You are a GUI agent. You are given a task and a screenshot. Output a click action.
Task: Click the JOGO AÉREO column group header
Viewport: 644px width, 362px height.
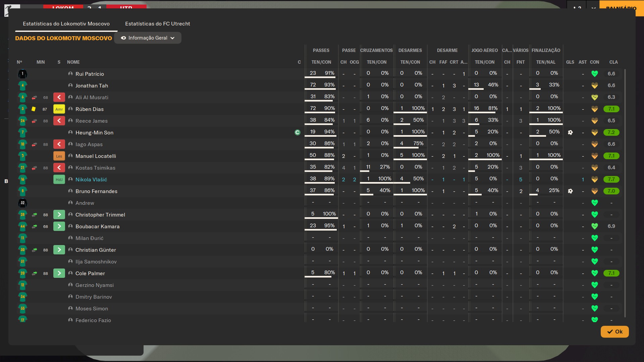coord(484,50)
